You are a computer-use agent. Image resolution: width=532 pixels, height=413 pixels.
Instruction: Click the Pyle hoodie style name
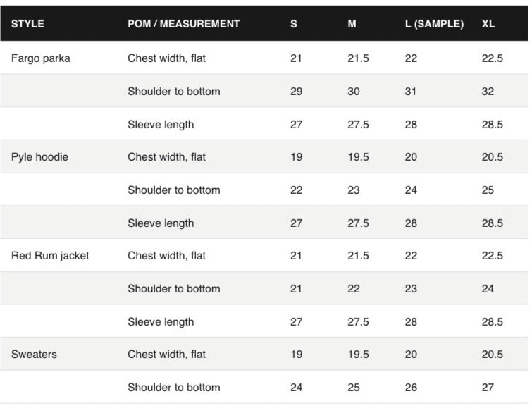39,157
